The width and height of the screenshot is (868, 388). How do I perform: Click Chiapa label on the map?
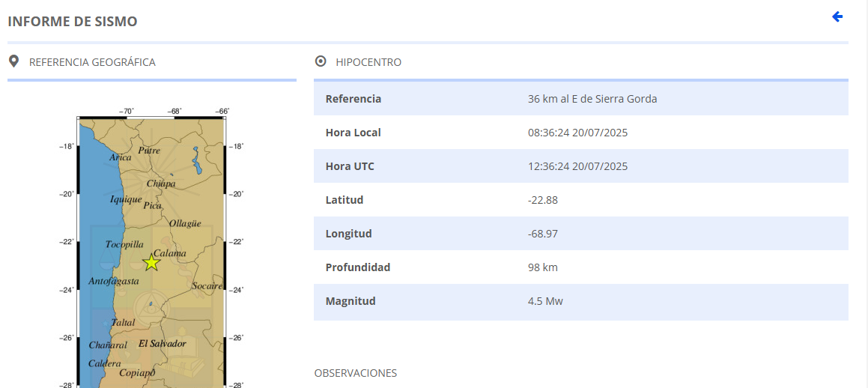(x=161, y=184)
